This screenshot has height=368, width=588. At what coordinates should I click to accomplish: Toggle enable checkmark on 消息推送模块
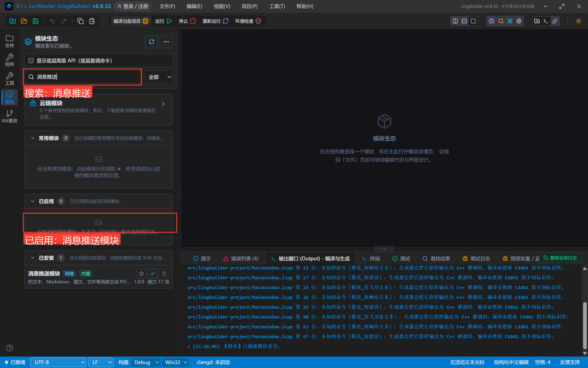click(x=153, y=274)
